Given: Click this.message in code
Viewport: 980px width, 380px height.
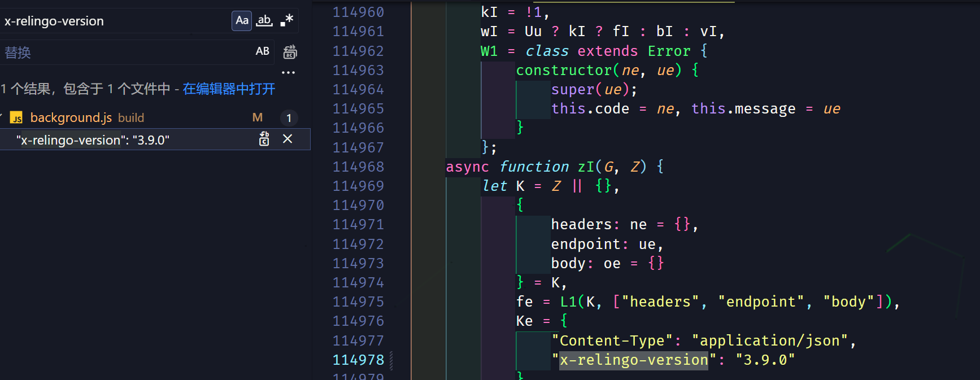Looking at the screenshot, I should point(743,108).
